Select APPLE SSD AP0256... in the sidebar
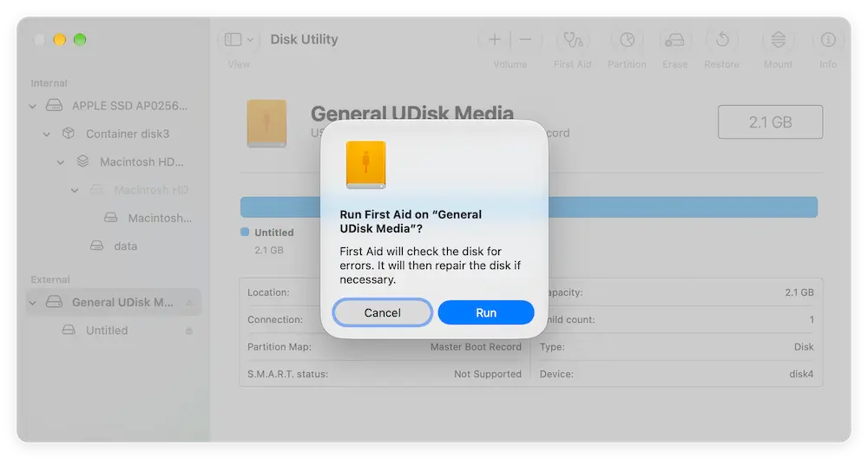The height and width of the screenshot is (459, 868). tap(129, 106)
